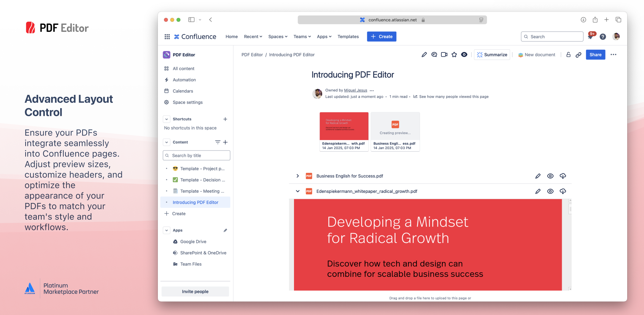Image resolution: width=644 pixels, height=315 pixels.
Task: Download Edenspiekermann whitepaper PDF
Action: tap(563, 191)
